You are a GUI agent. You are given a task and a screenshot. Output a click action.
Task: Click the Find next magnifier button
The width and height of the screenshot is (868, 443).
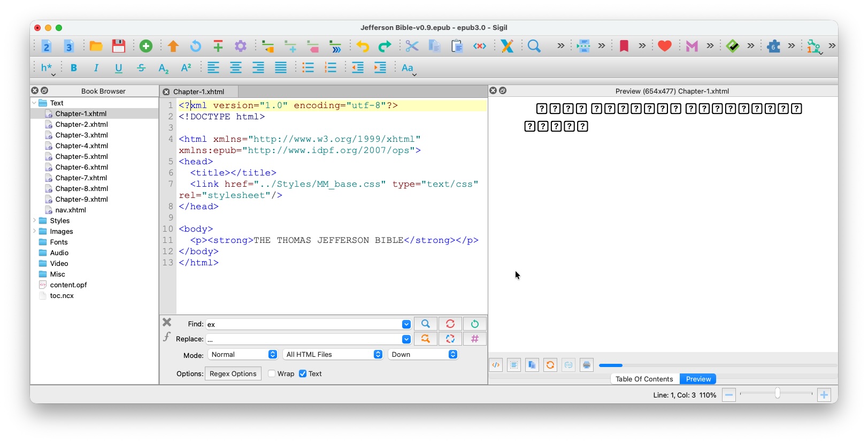(426, 324)
